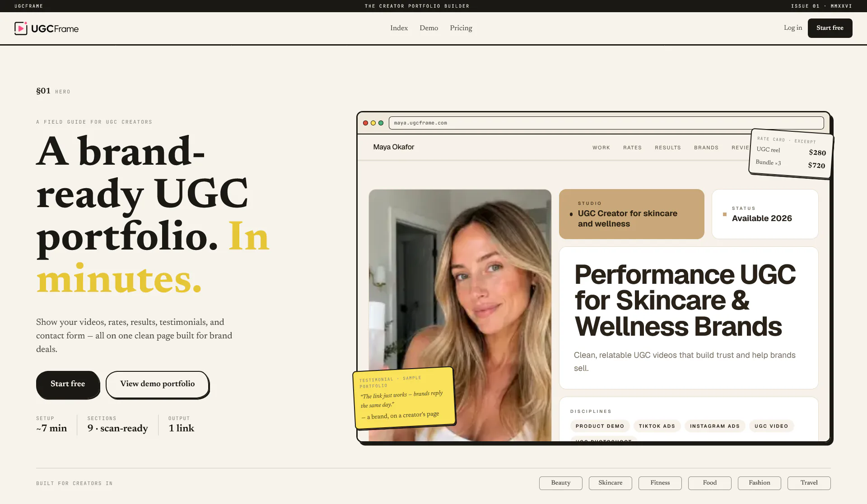This screenshot has width=867, height=504.
Task: Select the BRANDS tab in Maya's portfolio
Action: (x=706, y=148)
